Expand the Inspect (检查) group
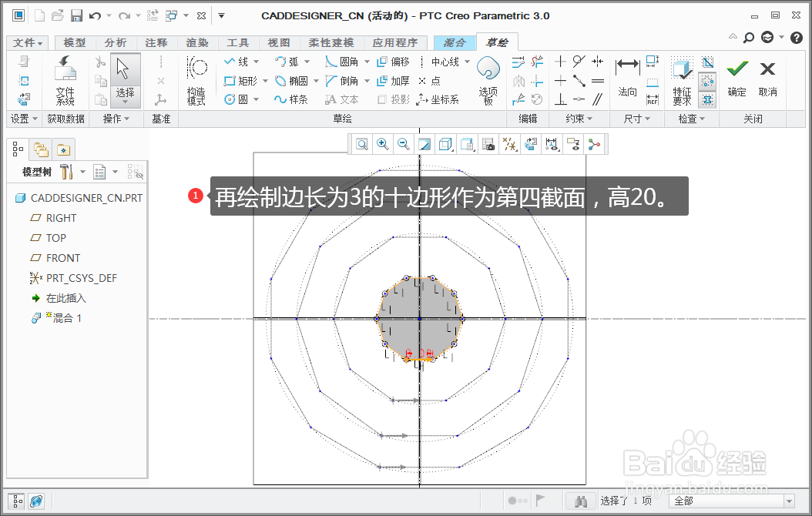 pos(691,119)
